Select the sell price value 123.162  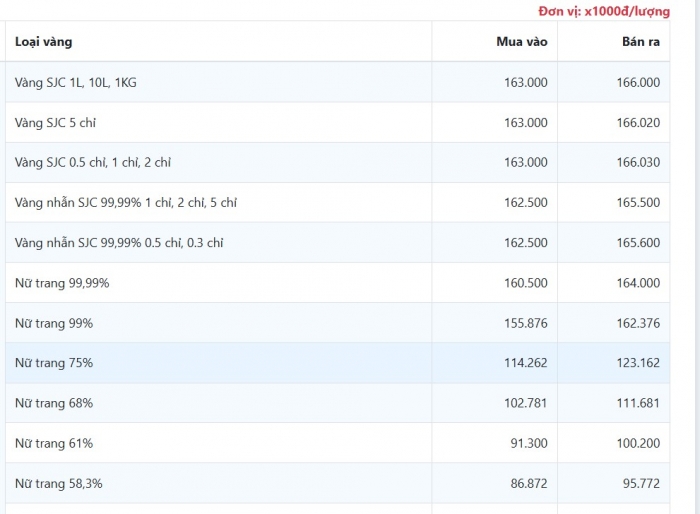tap(638, 363)
